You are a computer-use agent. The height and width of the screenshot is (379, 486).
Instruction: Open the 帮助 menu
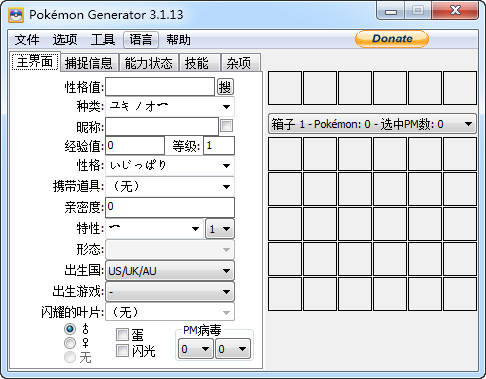[178, 40]
